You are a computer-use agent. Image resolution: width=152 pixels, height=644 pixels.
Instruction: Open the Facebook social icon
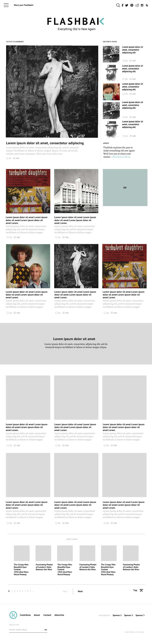tap(123, 5)
